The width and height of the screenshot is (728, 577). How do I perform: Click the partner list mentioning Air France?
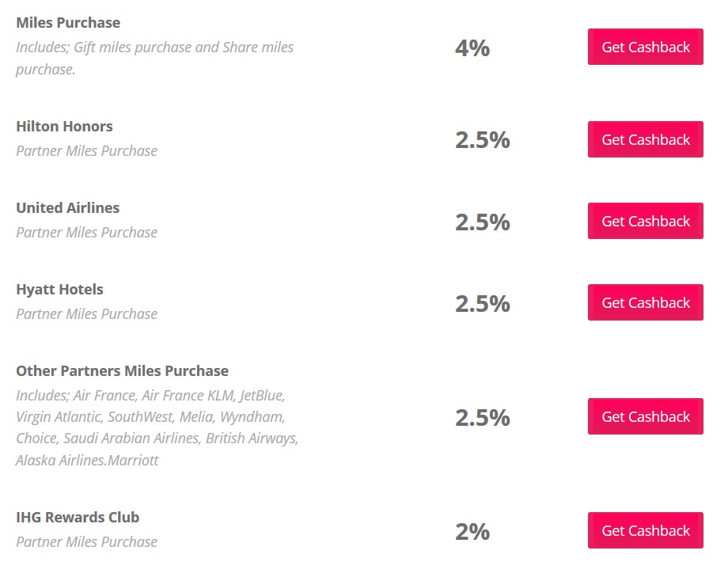(157, 427)
